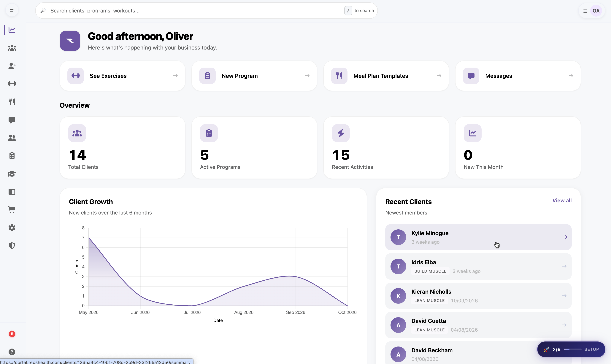611x364 pixels.
Task: Open David Guetta client row
Action: (x=478, y=325)
